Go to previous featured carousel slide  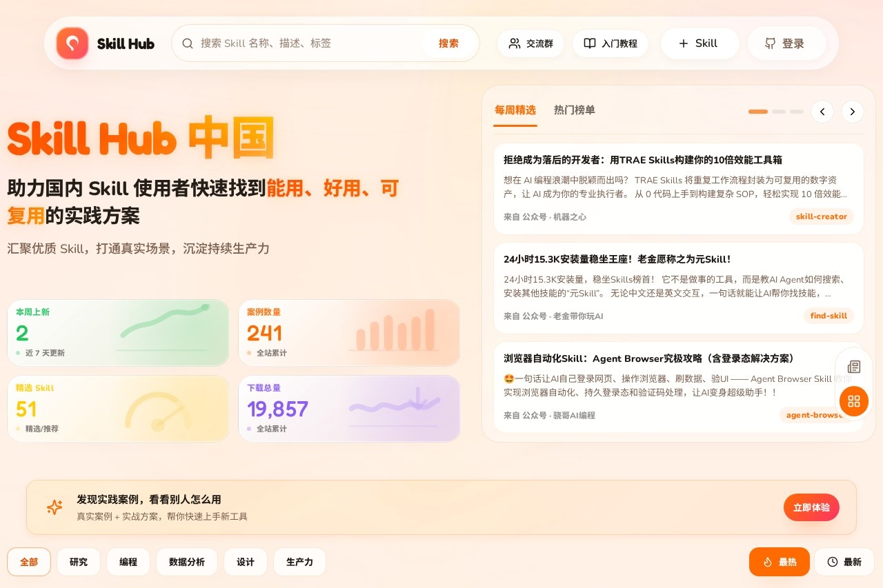(x=822, y=111)
